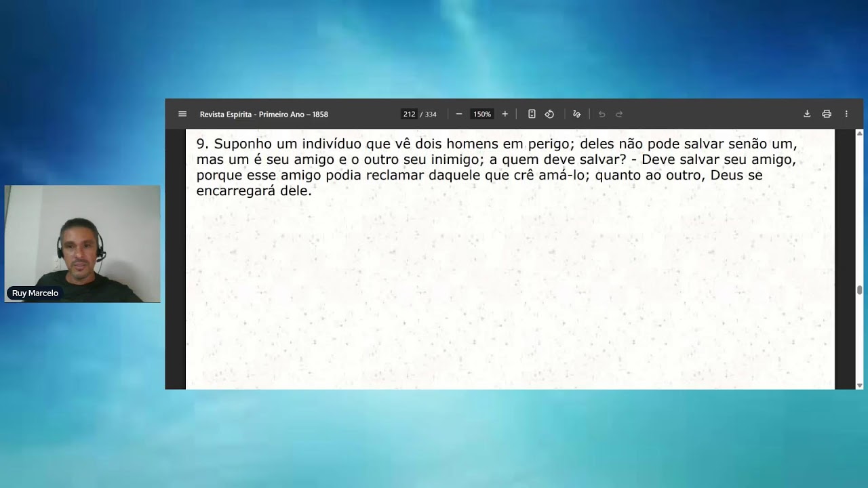The image size is (868, 488).
Task: Open the PDF sidebar hamburger menu
Action: (x=182, y=114)
